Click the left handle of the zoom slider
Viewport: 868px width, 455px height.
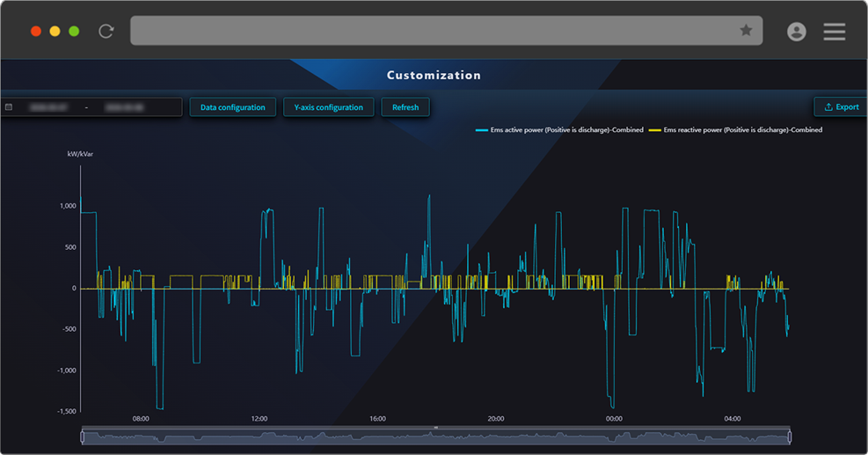point(83,437)
